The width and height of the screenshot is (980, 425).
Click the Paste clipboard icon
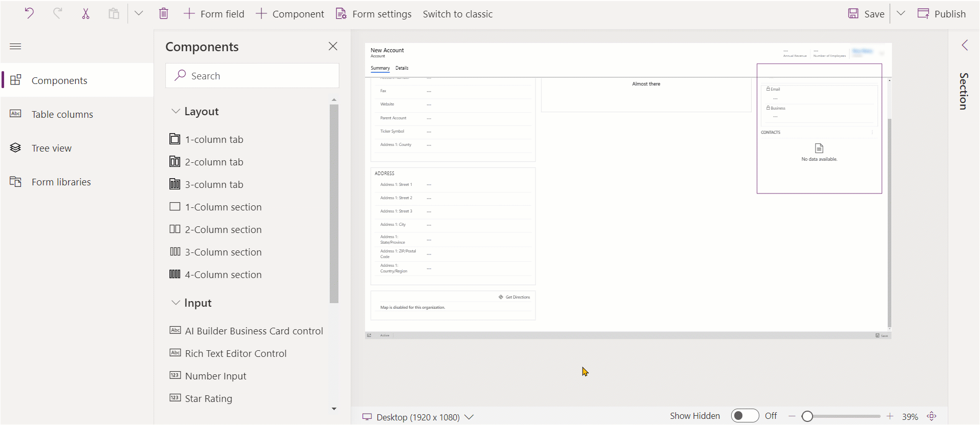(x=114, y=14)
